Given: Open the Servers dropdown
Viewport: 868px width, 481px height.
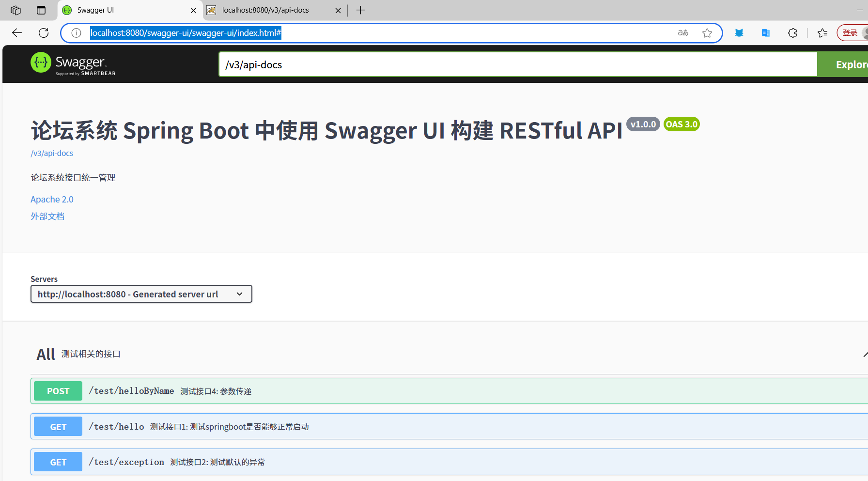Looking at the screenshot, I should click(x=141, y=294).
